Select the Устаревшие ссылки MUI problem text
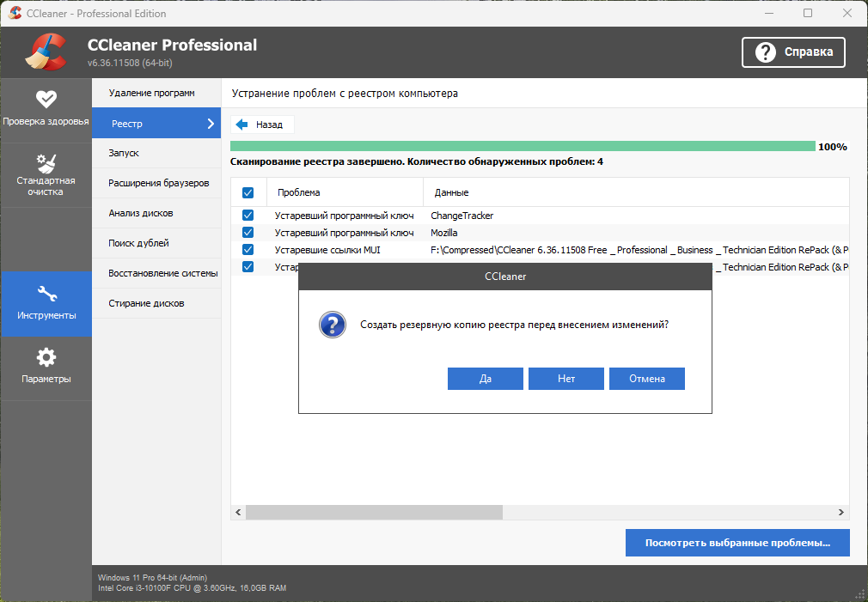This screenshot has width=868, height=602. pos(327,250)
